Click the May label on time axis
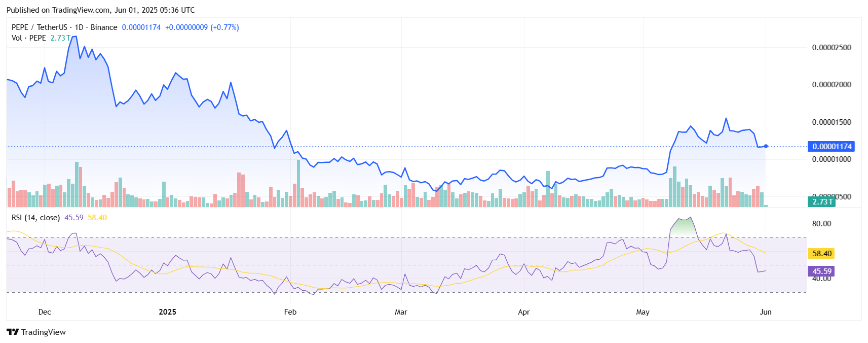Screen dimensions: 868x343 (643, 312)
